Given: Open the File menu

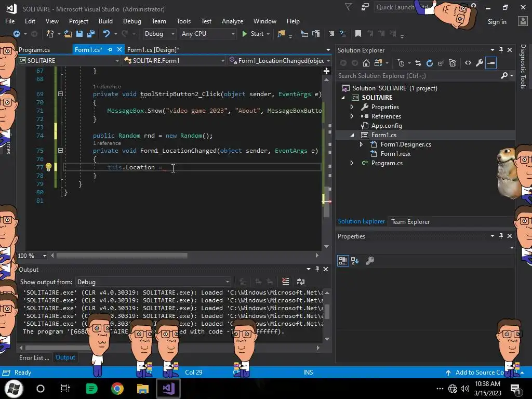Looking at the screenshot, I should click(x=10, y=21).
